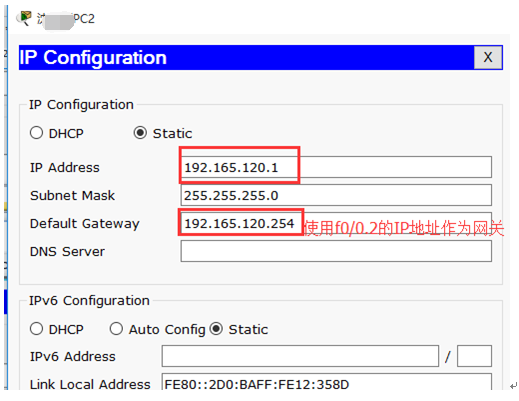Click the IPv6 prefix length field
The image size is (519, 401).
coord(474,356)
